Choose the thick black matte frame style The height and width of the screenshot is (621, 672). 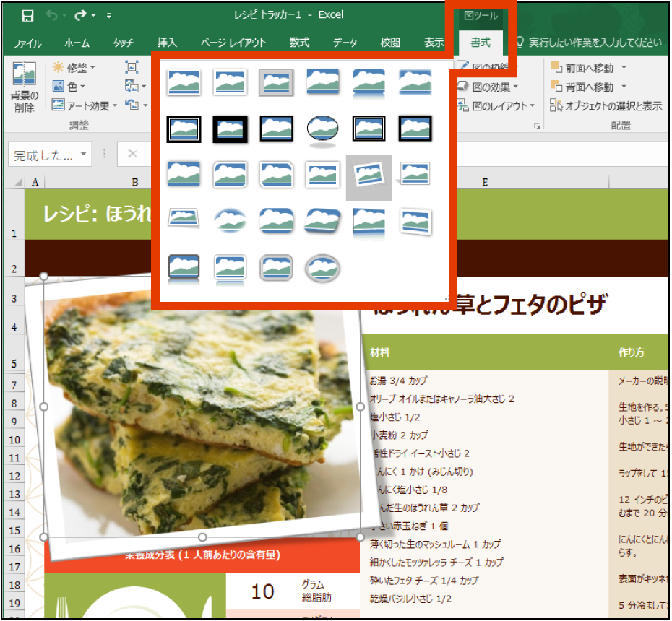pyautogui.click(x=231, y=129)
